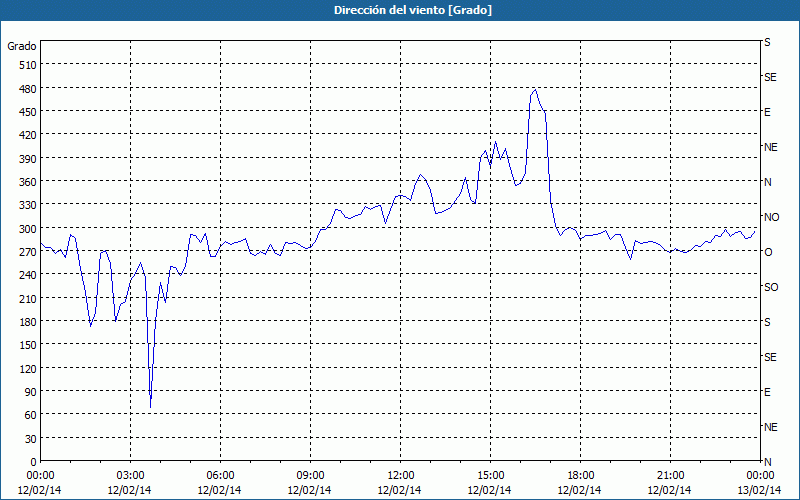Click the E compass label level with 90
The height and width of the screenshot is (500, 800).
(767, 392)
